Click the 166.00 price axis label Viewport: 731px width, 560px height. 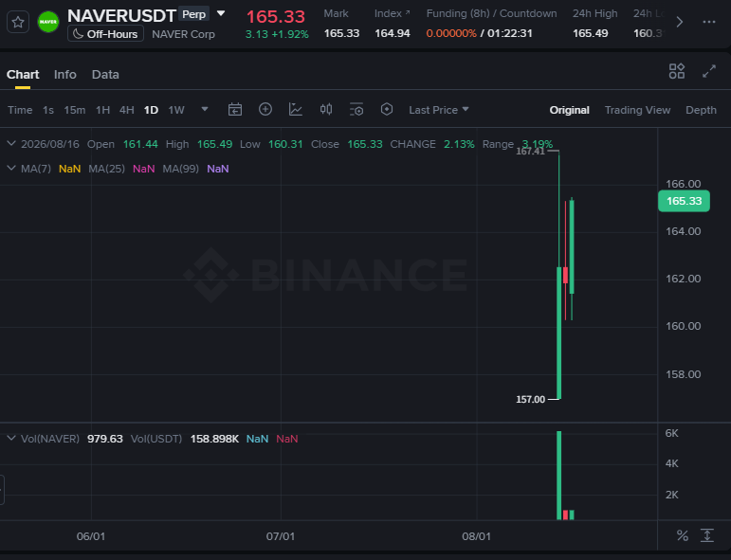coord(683,184)
